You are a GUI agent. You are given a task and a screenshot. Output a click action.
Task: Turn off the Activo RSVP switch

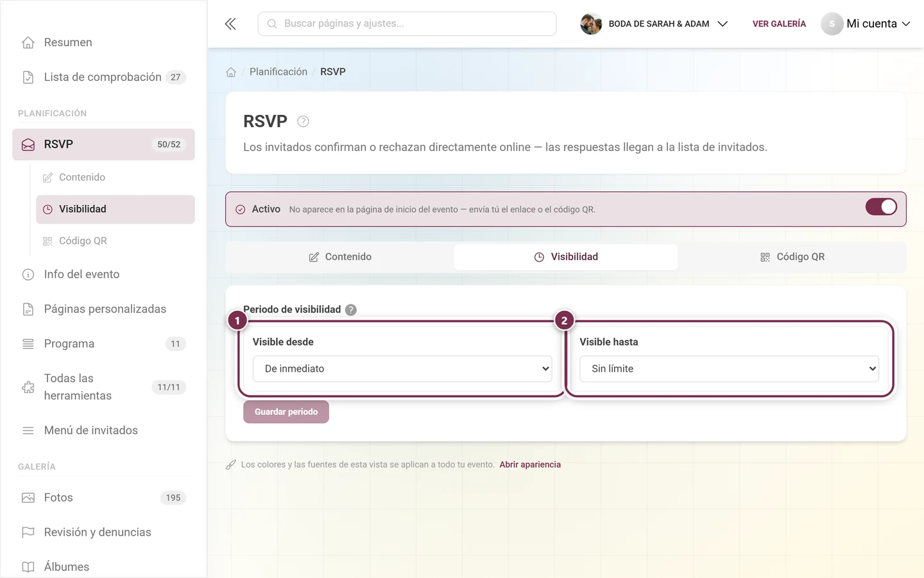pyautogui.click(x=881, y=207)
